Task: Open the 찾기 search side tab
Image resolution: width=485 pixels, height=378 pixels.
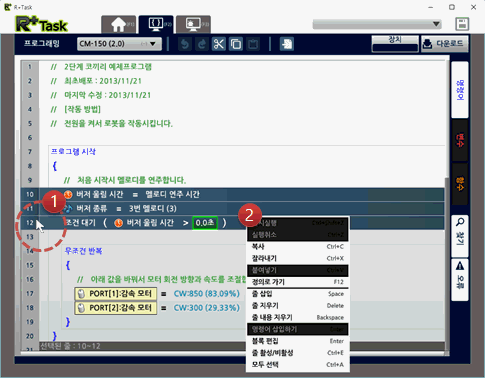Action: [460, 236]
